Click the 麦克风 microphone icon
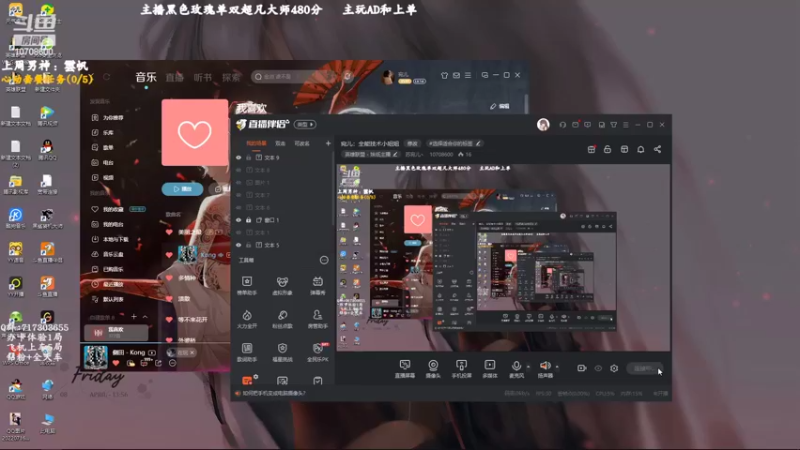Viewport: 800px width, 450px height. pyautogui.click(x=516, y=366)
